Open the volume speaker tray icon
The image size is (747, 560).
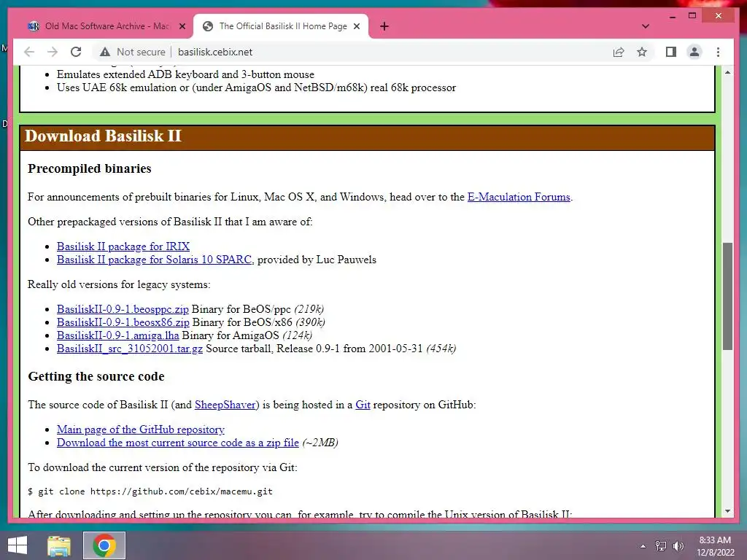pos(678,546)
